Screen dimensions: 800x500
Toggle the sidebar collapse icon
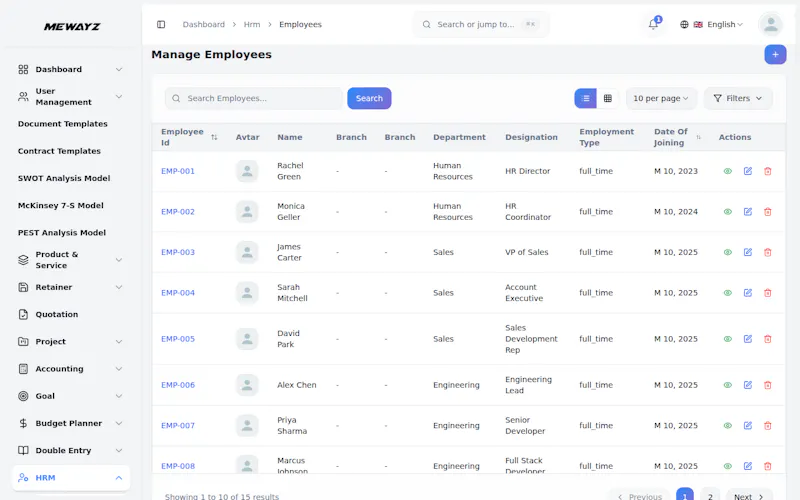click(x=161, y=24)
